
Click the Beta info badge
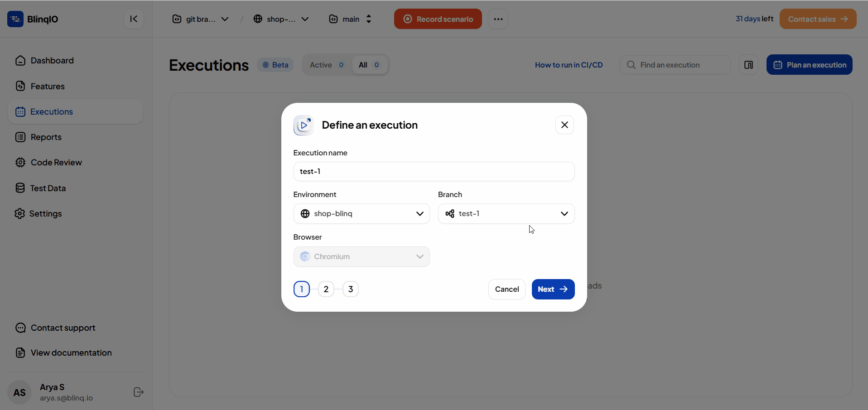275,65
